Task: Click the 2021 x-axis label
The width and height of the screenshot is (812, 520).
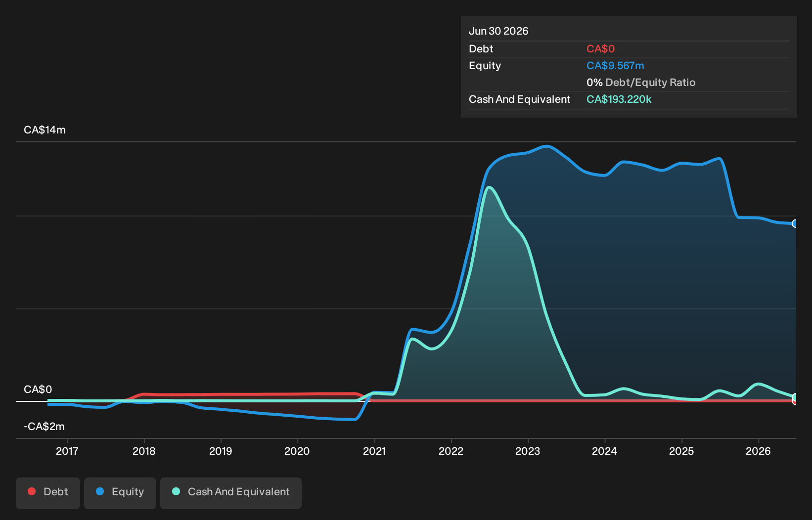Action: coord(374,451)
